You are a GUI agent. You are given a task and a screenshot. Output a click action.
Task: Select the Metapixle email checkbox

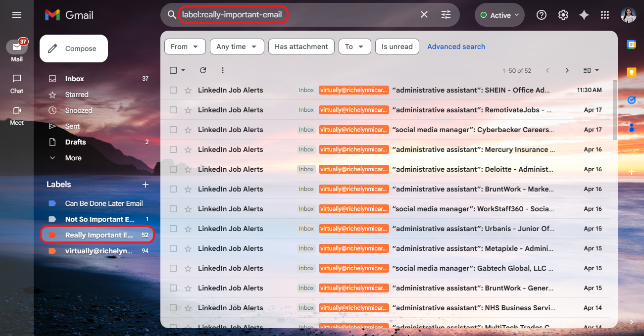[173, 248]
